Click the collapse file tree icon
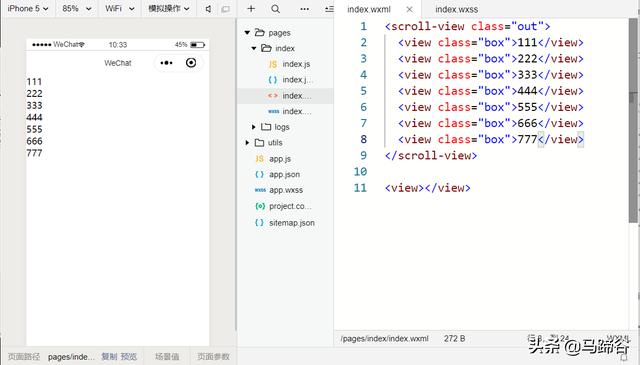Image resolution: width=640 pixels, height=365 pixels. pyautogui.click(x=329, y=9)
